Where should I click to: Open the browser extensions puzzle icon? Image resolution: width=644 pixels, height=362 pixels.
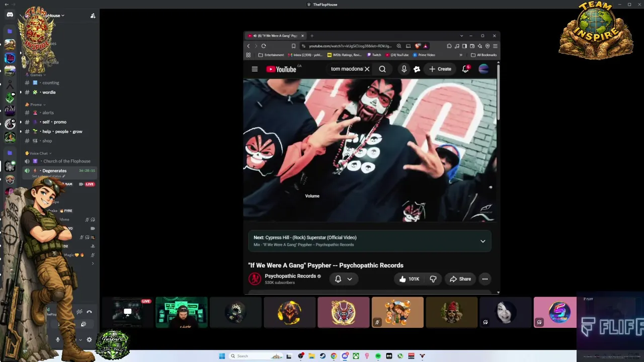pos(449,46)
